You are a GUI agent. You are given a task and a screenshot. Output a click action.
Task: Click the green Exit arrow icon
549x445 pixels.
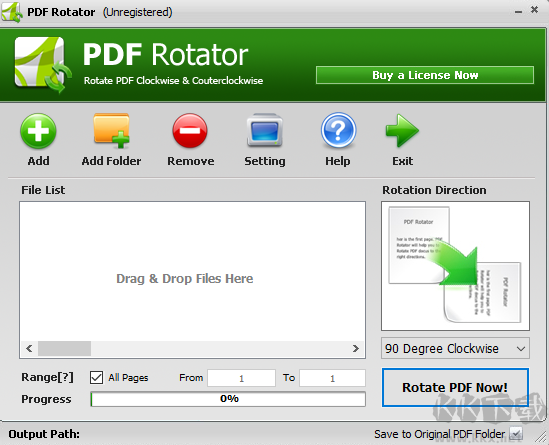[402, 131]
